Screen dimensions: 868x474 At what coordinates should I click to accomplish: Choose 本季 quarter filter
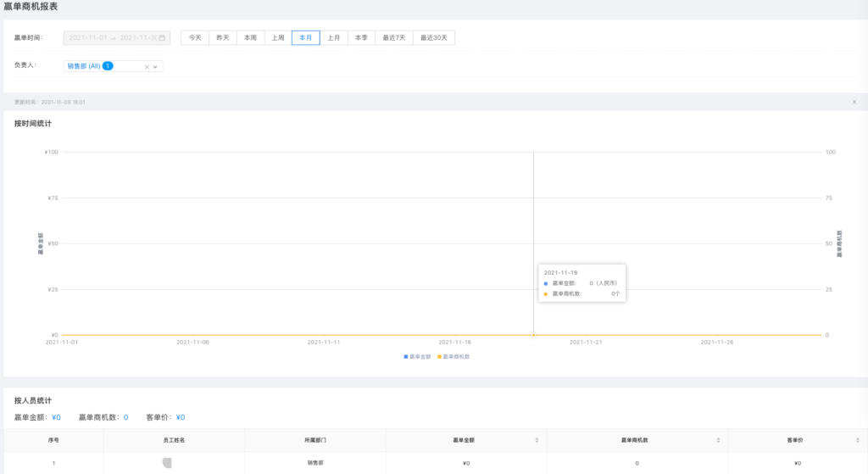361,37
